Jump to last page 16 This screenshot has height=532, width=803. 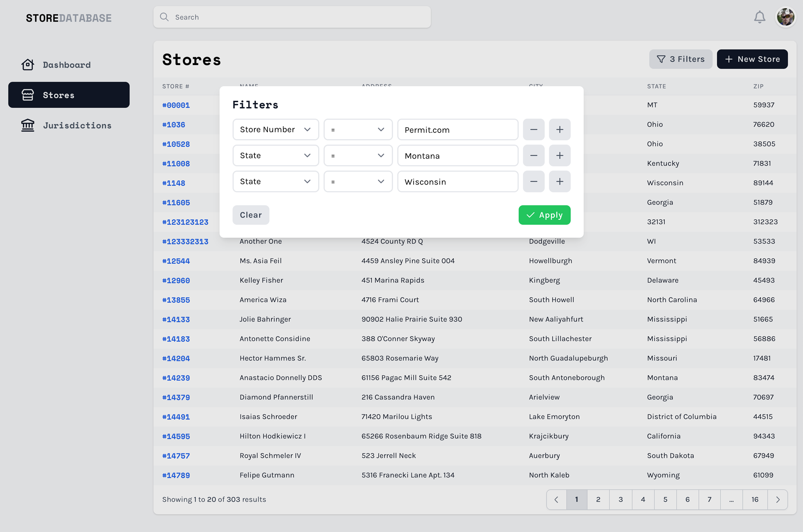click(x=755, y=499)
